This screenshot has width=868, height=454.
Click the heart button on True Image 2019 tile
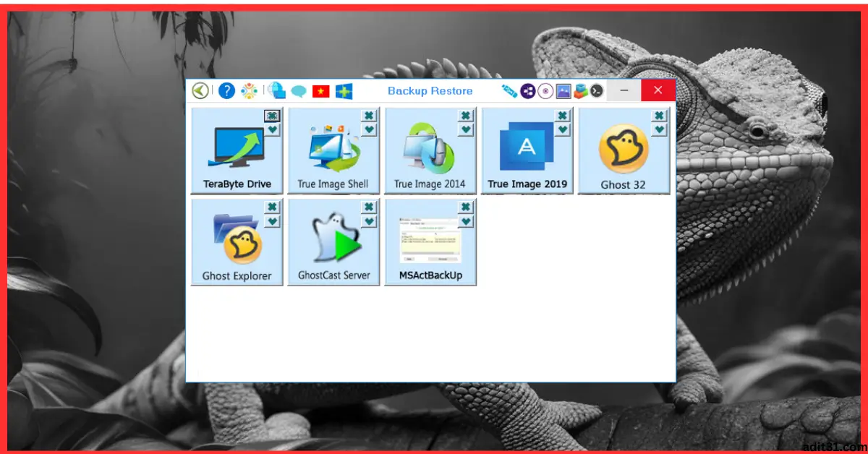point(563,129)
